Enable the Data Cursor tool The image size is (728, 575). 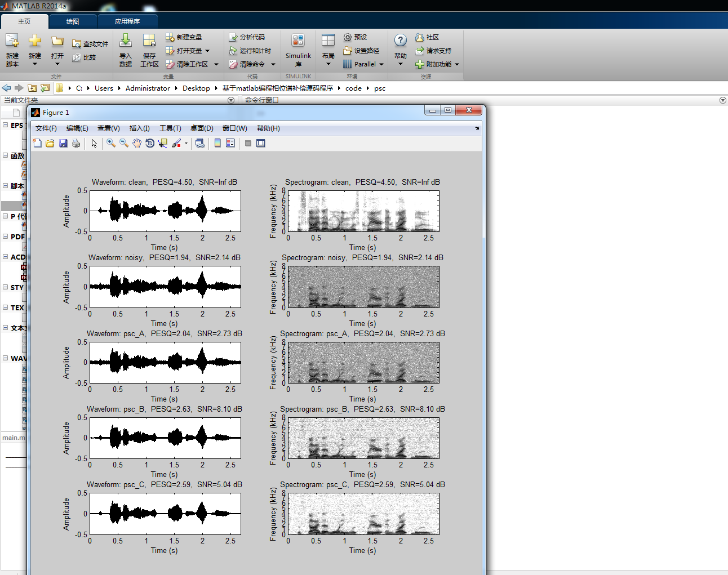(x=163, y=143)
